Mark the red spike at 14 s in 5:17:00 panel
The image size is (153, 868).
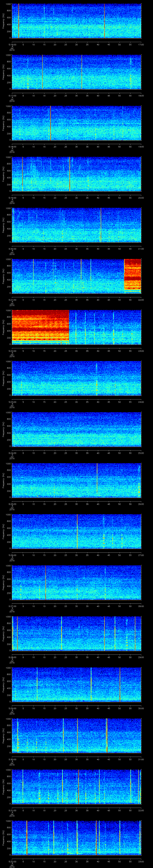pyautogui.click(x=42, y=72)
